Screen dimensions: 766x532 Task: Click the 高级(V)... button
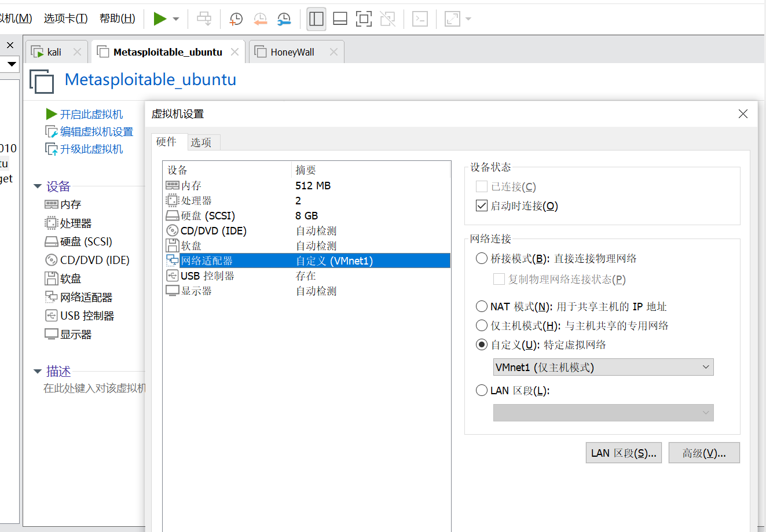point(704,453)
